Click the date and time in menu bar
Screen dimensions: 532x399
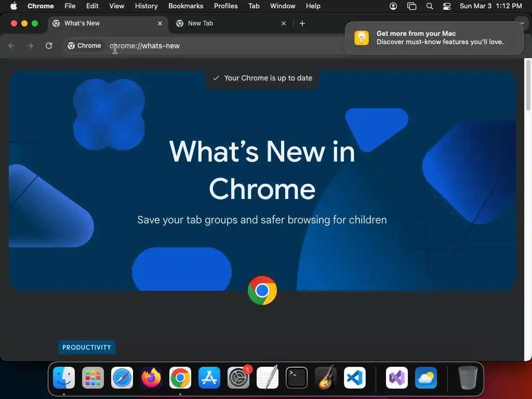[490, 6]
